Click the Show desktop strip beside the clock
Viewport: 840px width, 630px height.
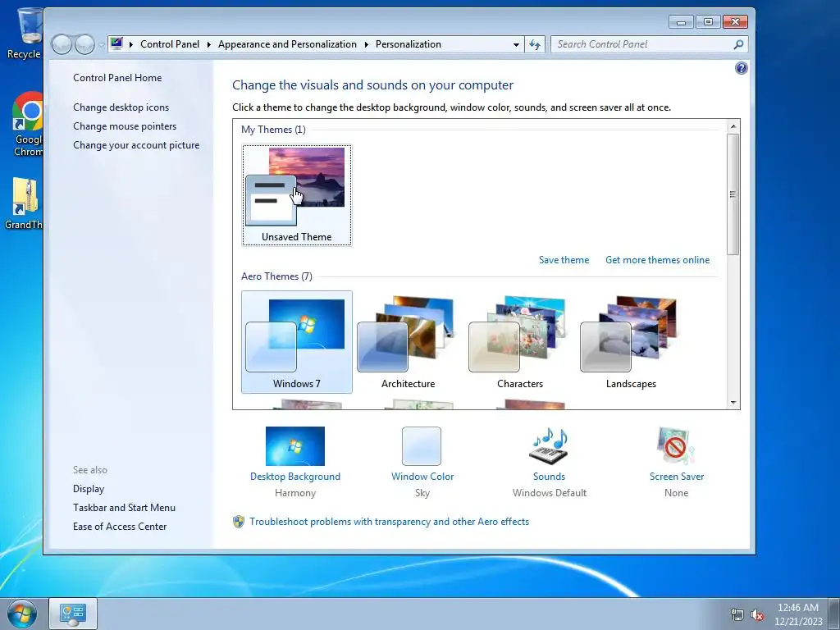coord(834,614)
